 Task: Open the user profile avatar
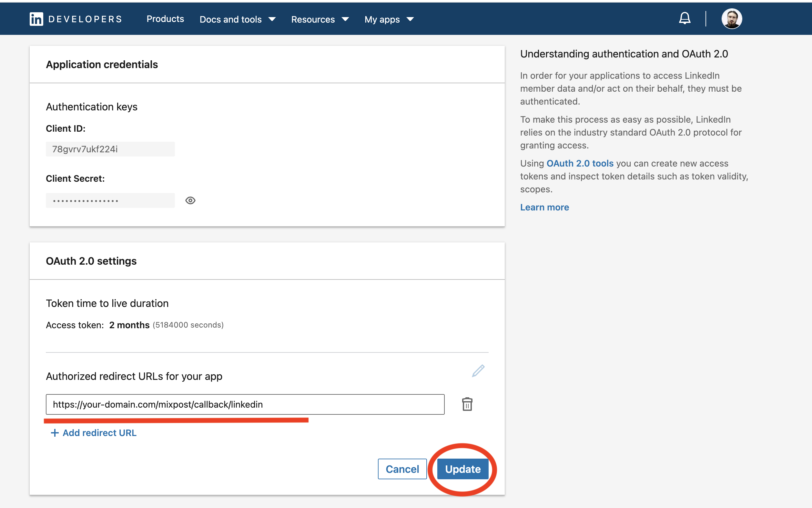[732, 19]
